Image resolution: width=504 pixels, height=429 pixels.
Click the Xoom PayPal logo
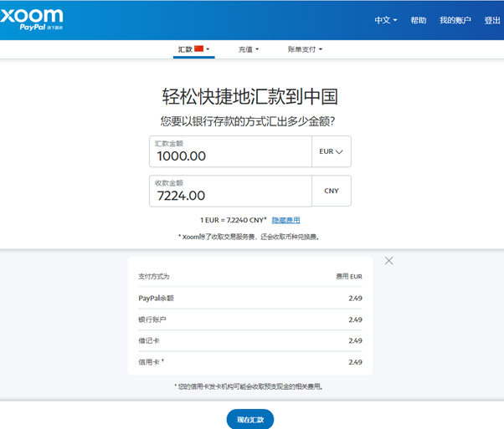pos(32,19)
